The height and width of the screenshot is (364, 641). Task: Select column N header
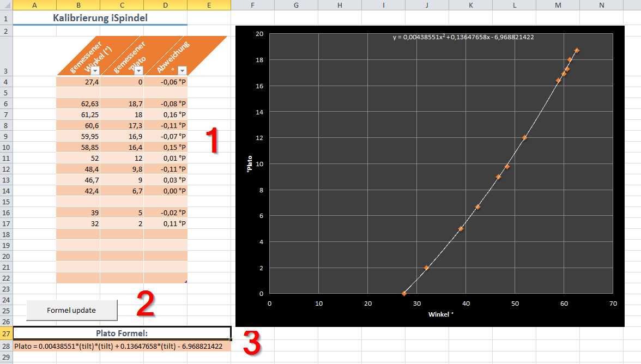pos(602,5)
